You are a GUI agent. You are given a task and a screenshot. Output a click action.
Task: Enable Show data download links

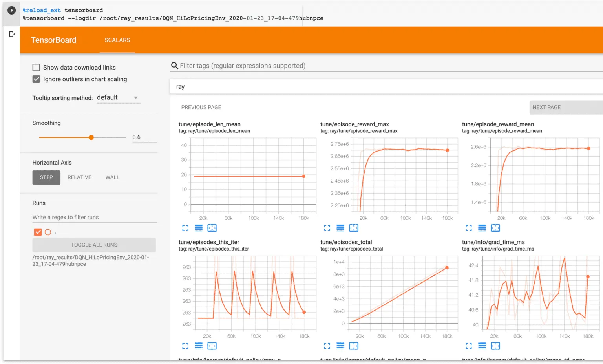click(36, 67)
